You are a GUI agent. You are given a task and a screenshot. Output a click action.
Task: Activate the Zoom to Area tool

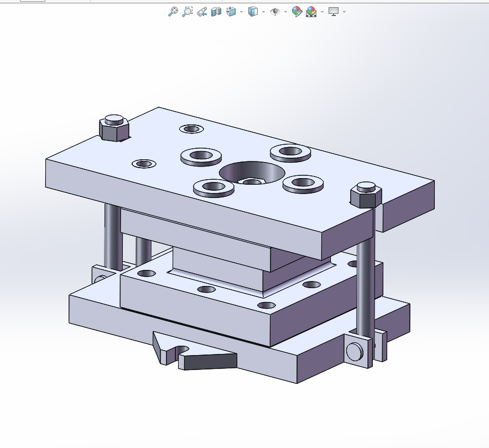click(188, 12)
